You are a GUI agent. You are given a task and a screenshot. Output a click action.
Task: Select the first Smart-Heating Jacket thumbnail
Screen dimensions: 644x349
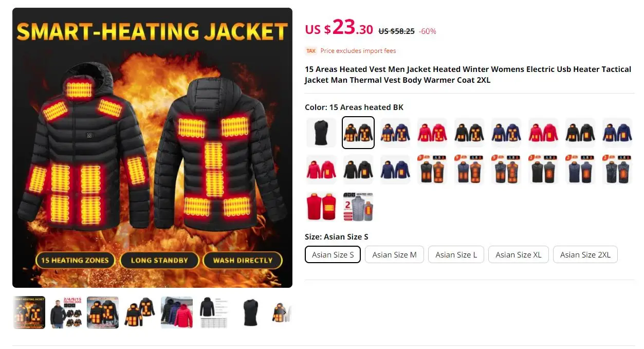click(29, 313)
